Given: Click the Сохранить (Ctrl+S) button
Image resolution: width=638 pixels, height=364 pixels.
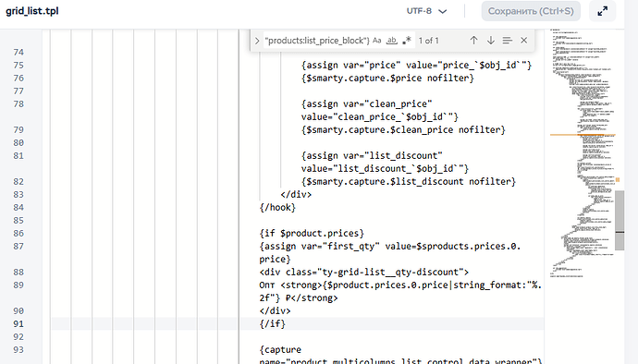Looking at the screenshot, I should click(x=531, y=11).
